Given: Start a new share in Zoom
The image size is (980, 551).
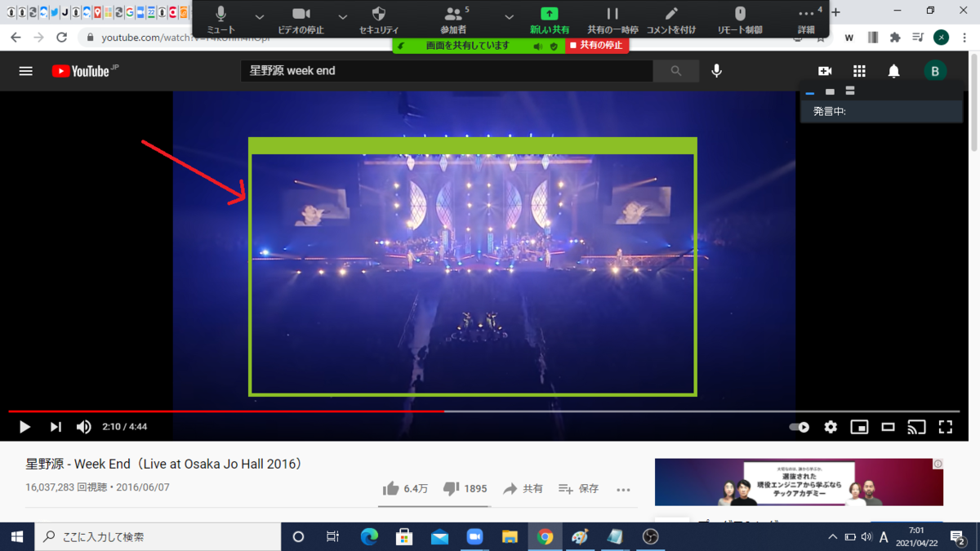Looking at the screenshot, I should [550, 20].
